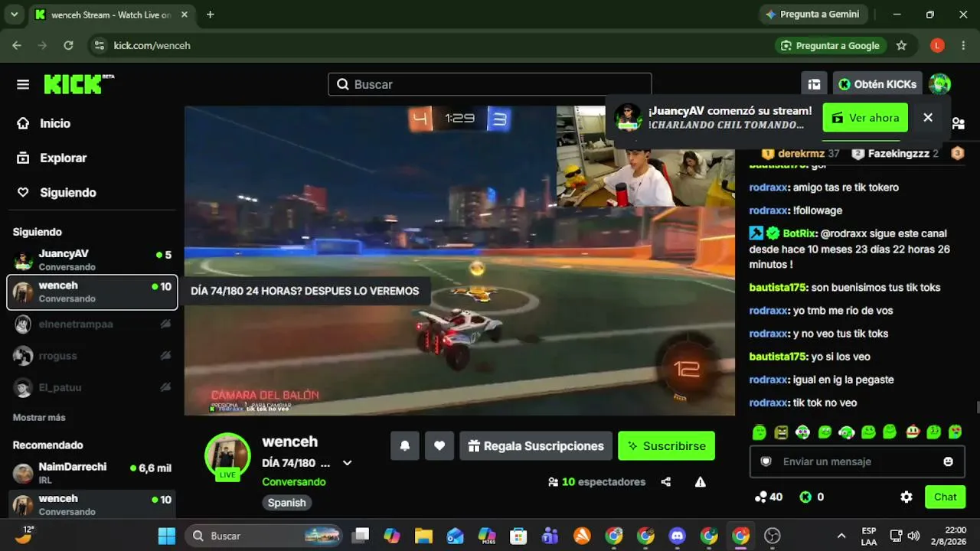
Task: Open the Windows Start menu
Action: pos(166,536)
